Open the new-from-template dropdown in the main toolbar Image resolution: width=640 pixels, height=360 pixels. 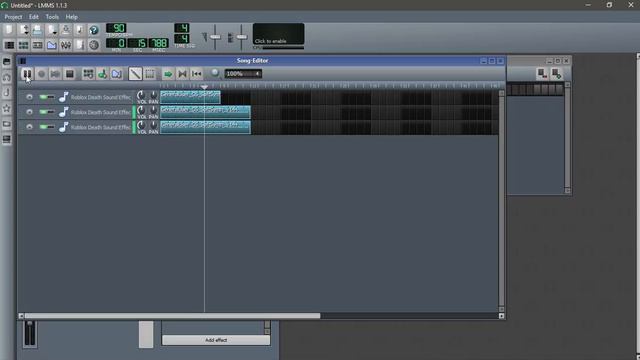point(23,30)
